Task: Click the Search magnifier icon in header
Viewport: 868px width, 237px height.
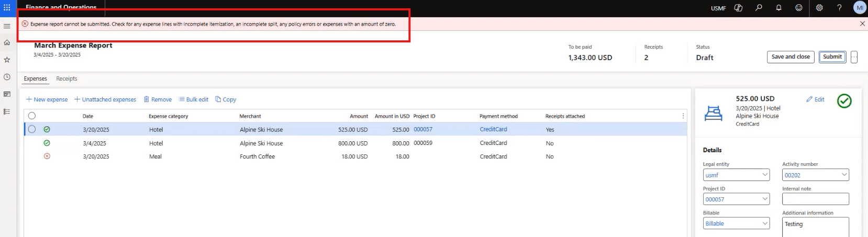Action: [759, 8]
